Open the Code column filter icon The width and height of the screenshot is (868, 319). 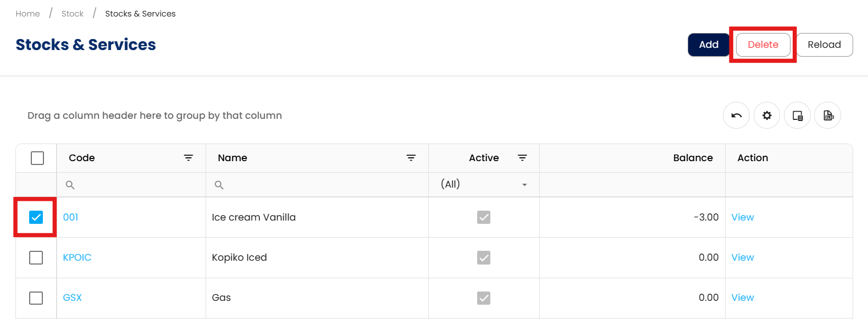tap(189, 158)
